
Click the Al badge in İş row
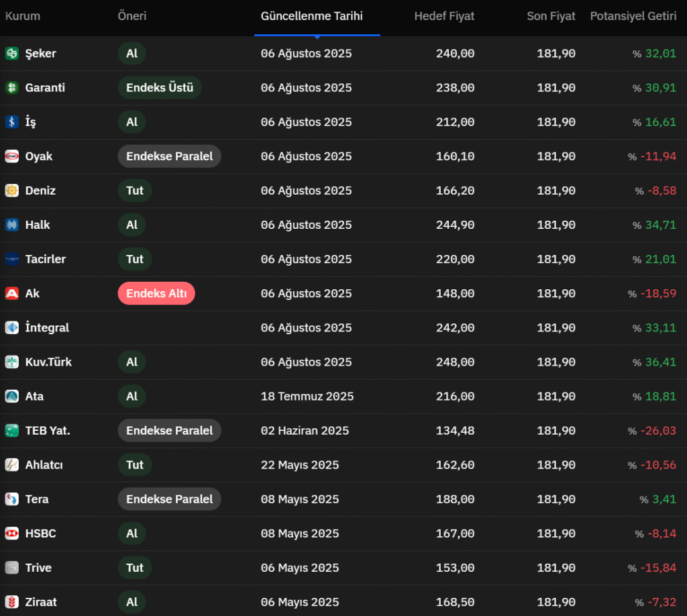tap(132, 122)
